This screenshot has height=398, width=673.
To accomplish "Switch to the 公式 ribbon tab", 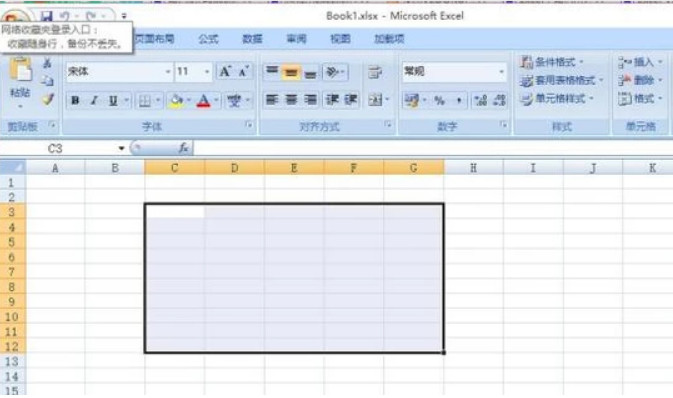I will click(208, 39).
